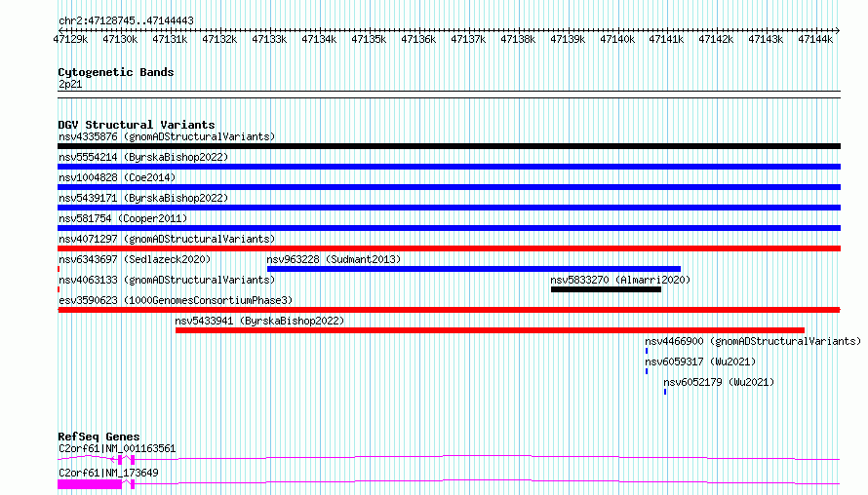The image size is (868, 495).
Task: Click the 47139k ruler tick label
Action: [568, 39]
